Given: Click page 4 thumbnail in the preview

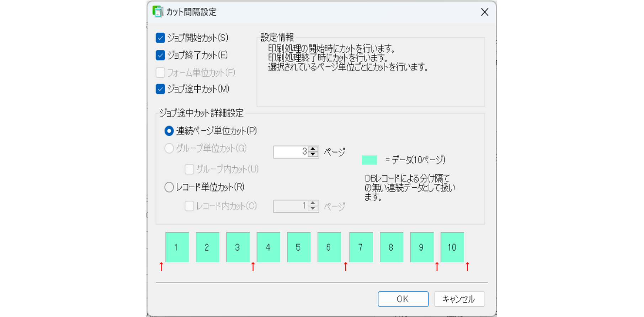Looking at the screenshot, I should click(268, 247).
